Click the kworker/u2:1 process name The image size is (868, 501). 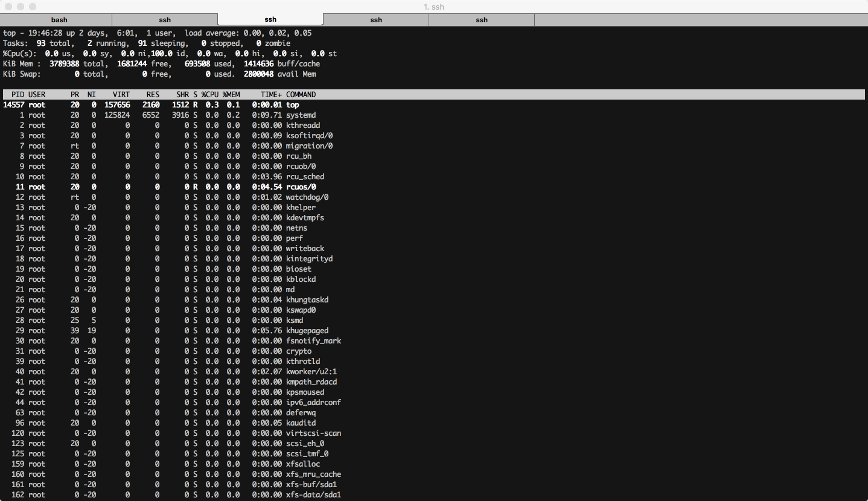(311, 372)
